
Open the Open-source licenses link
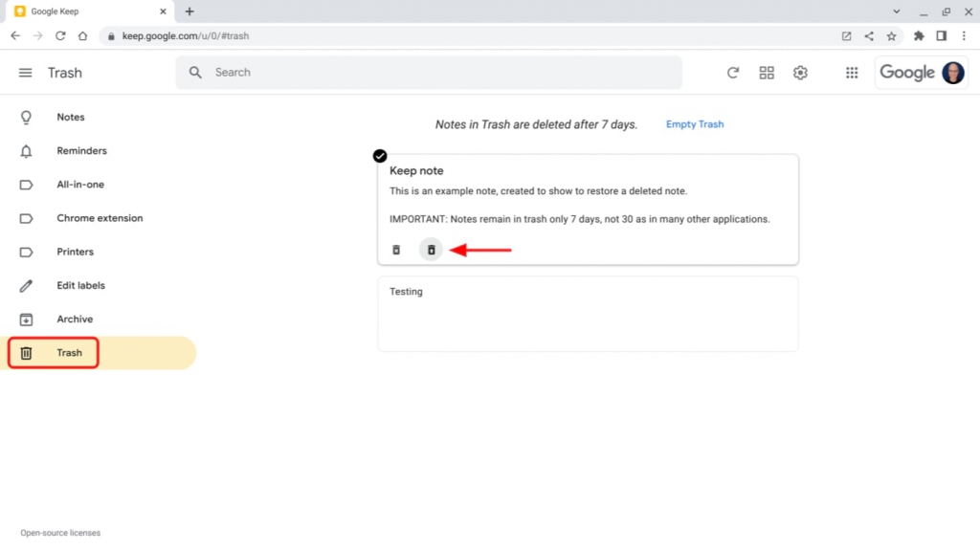click(59, 533)
